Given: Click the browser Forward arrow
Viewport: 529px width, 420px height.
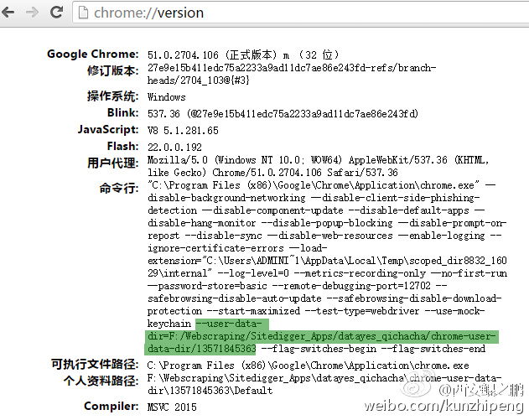Looking at the screenshot, I should 33,13.
